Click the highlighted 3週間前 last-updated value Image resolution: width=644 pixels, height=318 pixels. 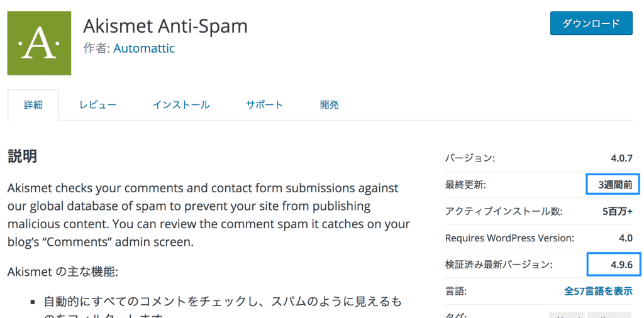tap(613, 185)
